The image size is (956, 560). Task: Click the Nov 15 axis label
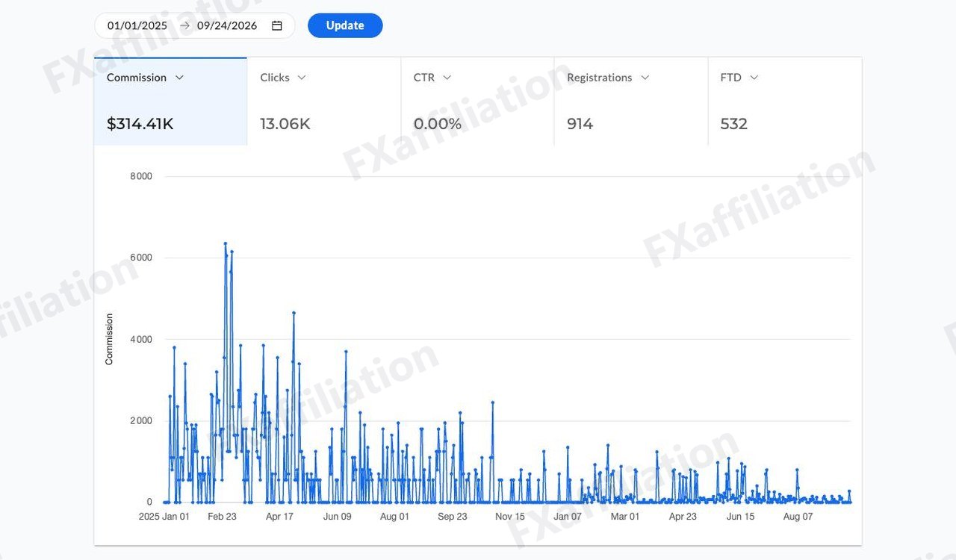[510, 517]
